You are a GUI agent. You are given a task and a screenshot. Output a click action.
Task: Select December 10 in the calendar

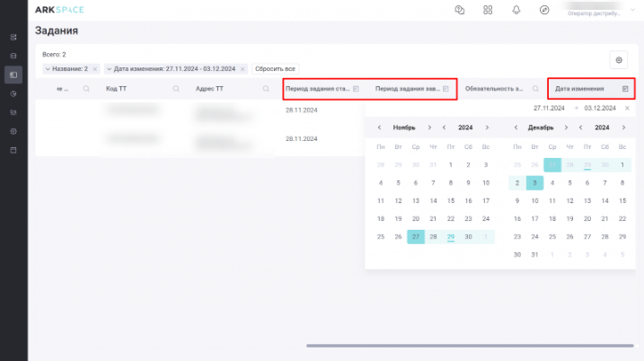[534, 201]
